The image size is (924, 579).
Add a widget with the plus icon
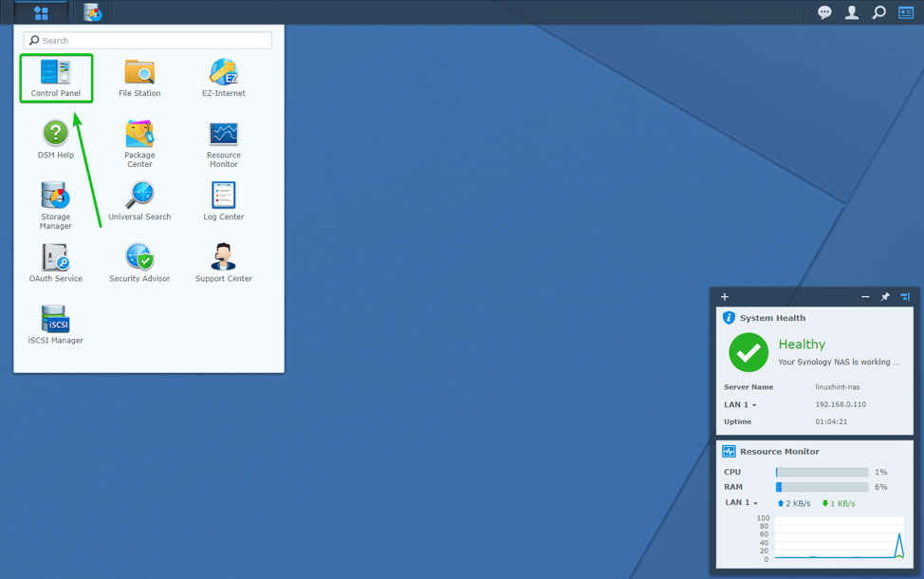pyautogui.click(x=725, y=296)
